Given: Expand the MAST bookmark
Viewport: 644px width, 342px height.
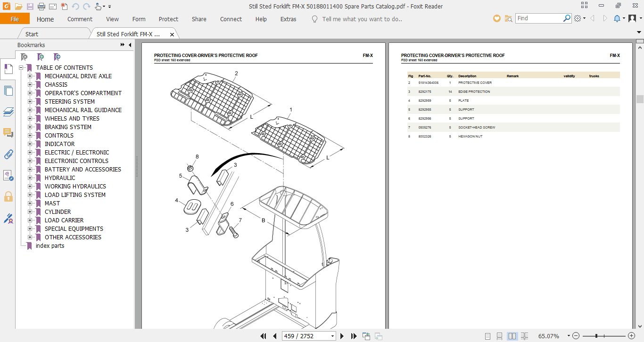Looking at the screenshot, I should click(30, 203).
